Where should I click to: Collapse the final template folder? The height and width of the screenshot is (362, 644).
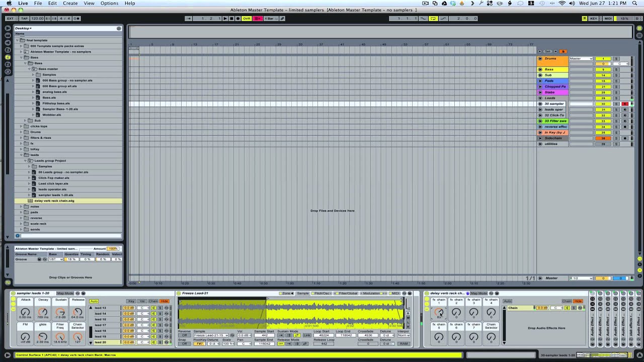click(x=17, y=40)
